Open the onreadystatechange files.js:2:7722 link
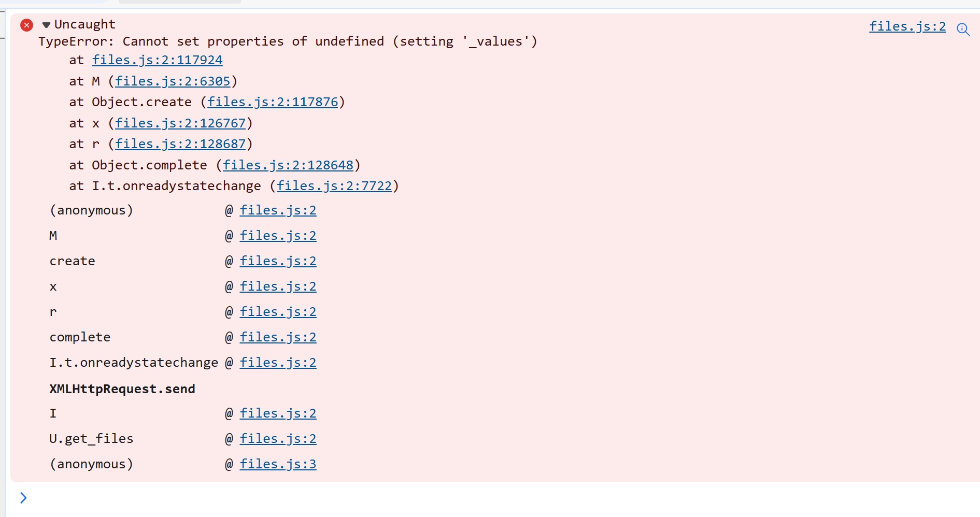 (x=334, y=186)
